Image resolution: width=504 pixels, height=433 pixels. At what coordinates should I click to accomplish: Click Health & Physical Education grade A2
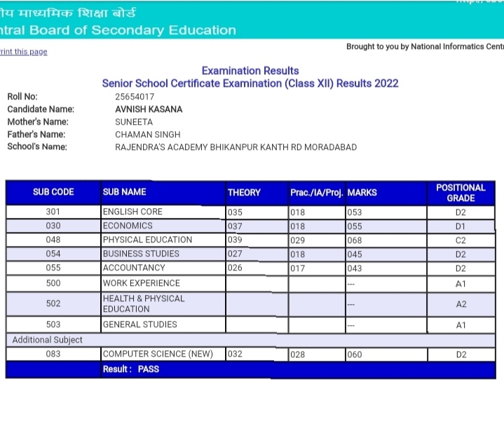tap(461, 305)
